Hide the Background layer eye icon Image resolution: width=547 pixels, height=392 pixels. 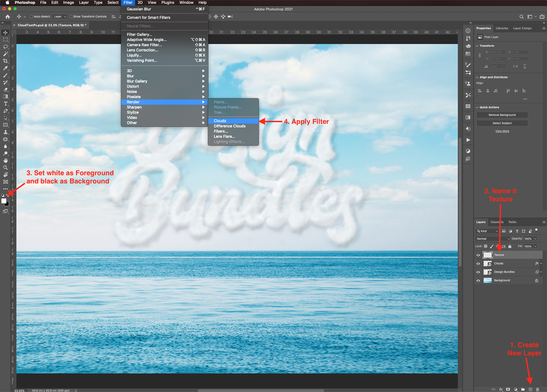(x=478, y=281)
